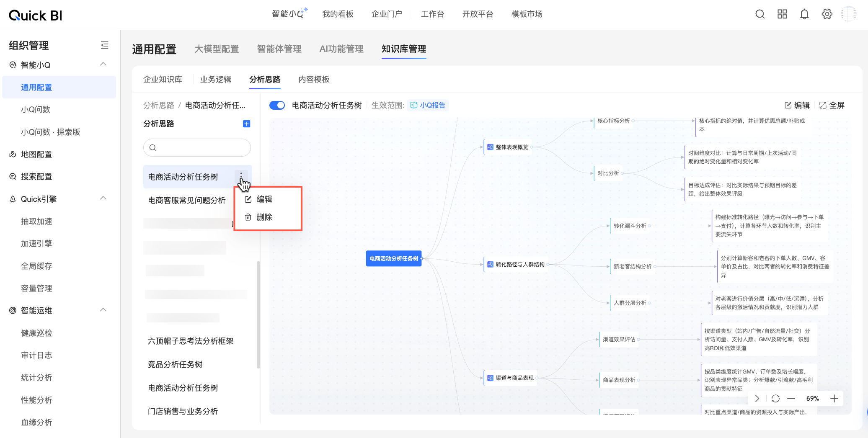Open the apps grid icon
This screenshot has height=438, width=868.
click(x=782, y=14)
